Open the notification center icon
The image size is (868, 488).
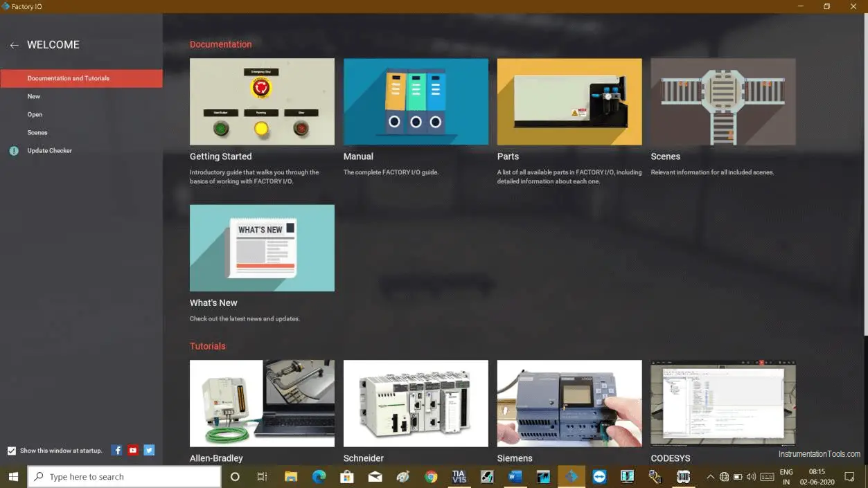[850, 477]
